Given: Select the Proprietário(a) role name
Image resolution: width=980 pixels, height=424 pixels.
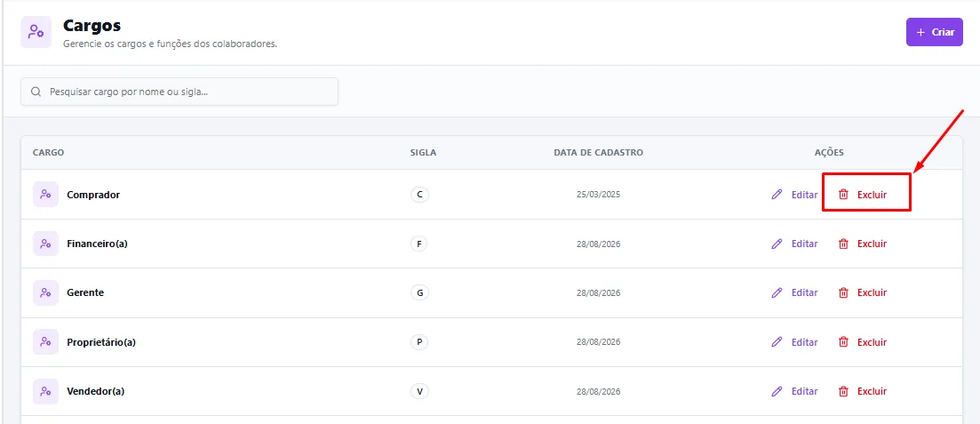Looking at the screenshot, I should click(x=101, y=342).
